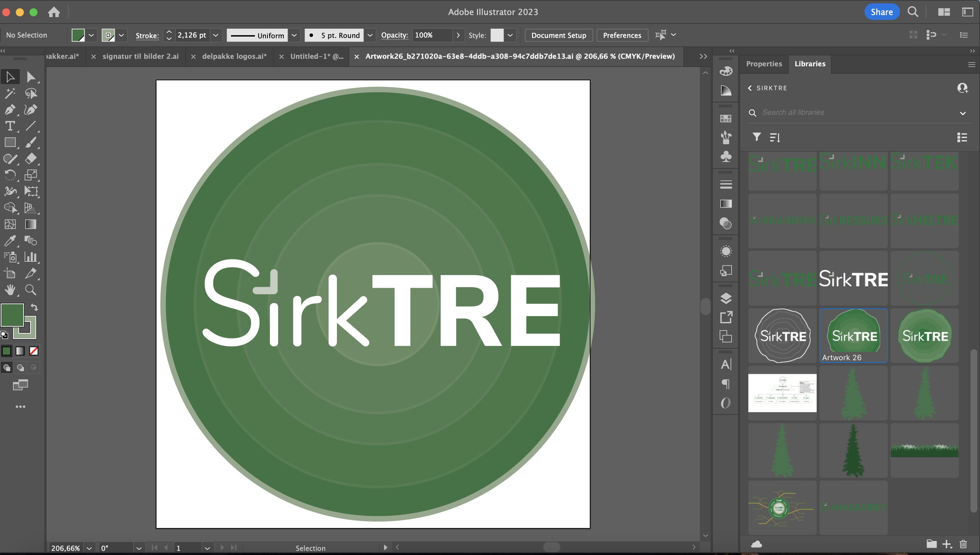The image size is (980, 555).
Task: Open the Color panel from the right dock
Action: 726,71
